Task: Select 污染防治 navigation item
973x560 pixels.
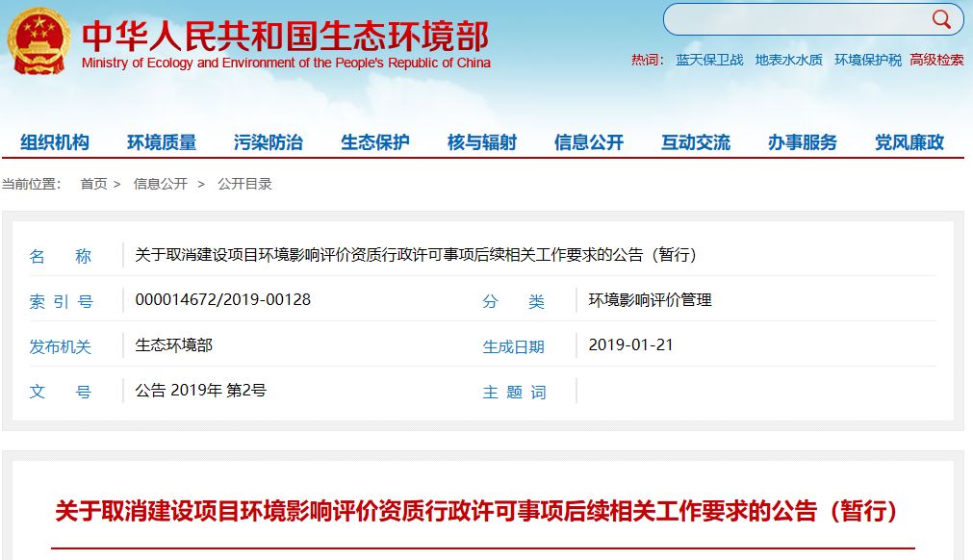Action: (x=269, y=142)
